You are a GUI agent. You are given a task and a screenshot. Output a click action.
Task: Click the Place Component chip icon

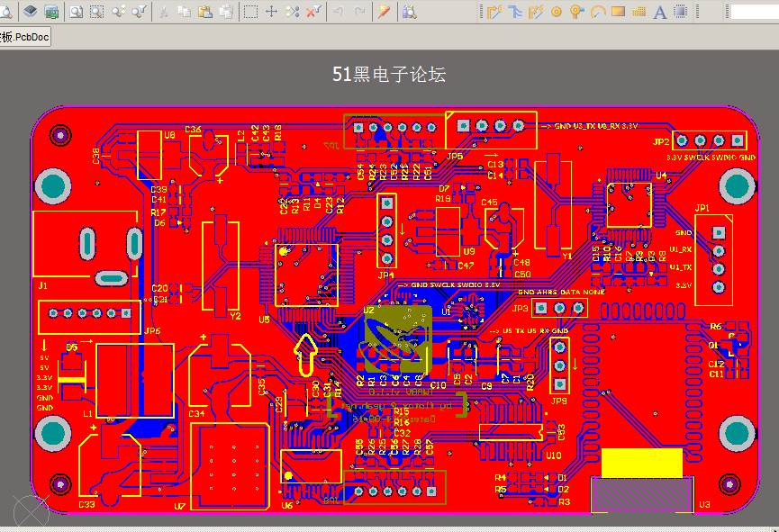tap(681, 12)
